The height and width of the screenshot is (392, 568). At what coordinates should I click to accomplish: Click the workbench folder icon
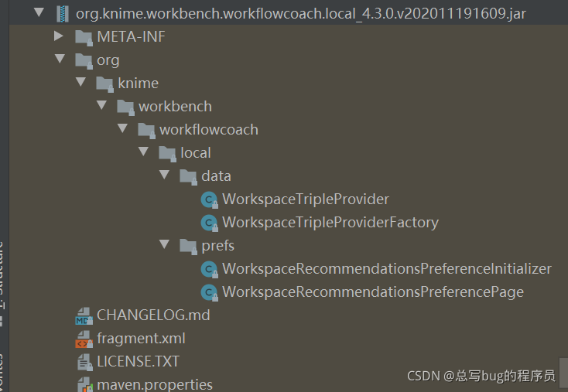point(125,107)
